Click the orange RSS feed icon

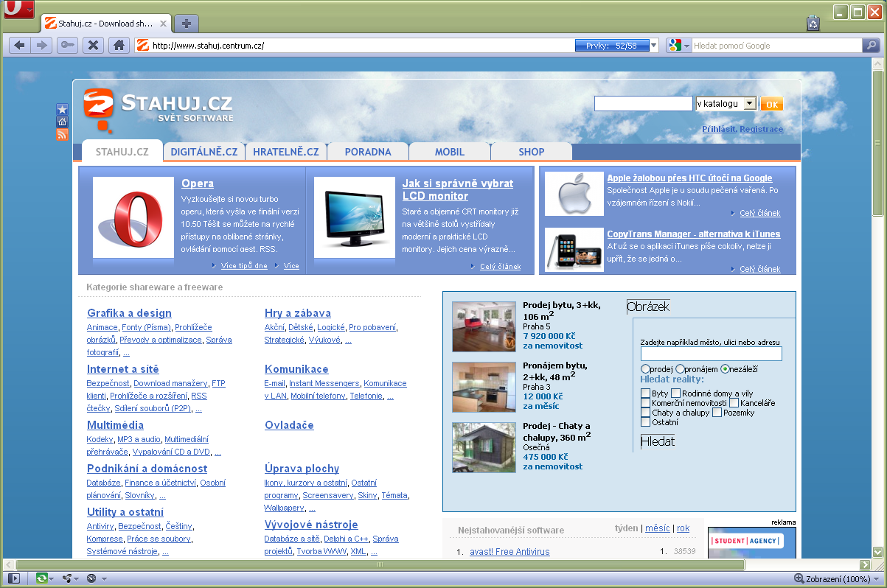coord(63,135)
